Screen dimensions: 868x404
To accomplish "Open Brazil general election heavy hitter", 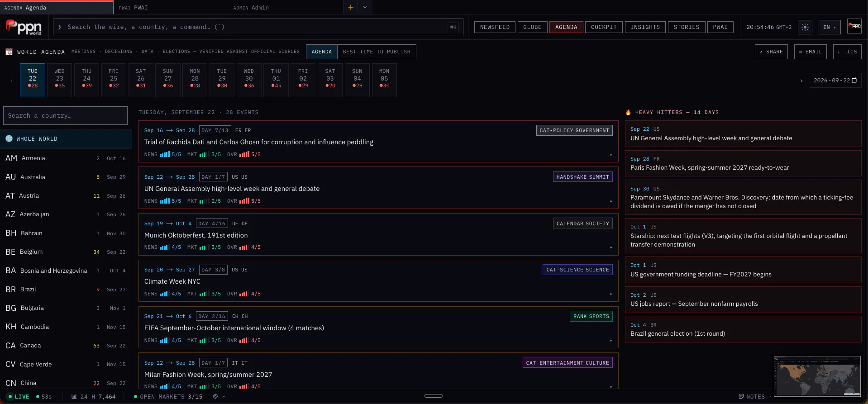I will coord(743,329).
